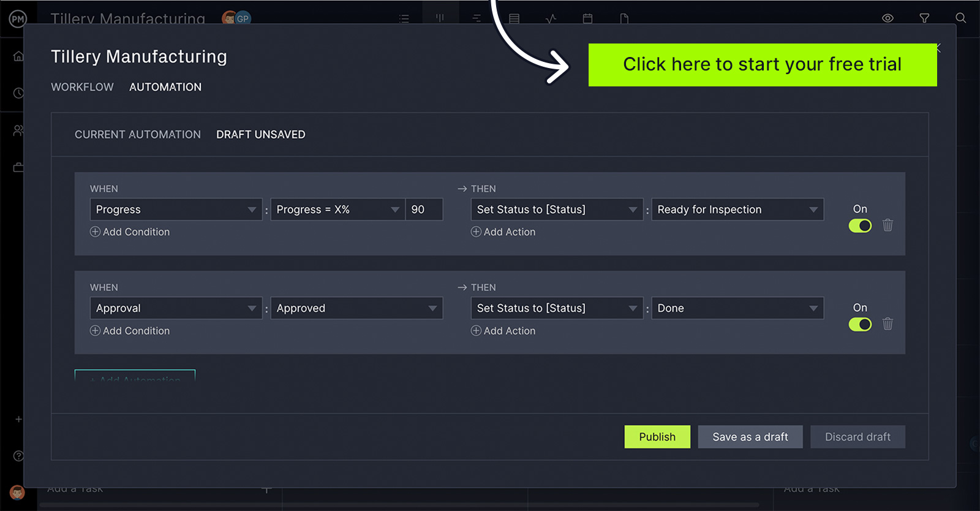This screenshot has width=980, height=511.
Task: Select the DRAFT UNSAVED tab
Action: pyautogui.click(x=261, y=134)
